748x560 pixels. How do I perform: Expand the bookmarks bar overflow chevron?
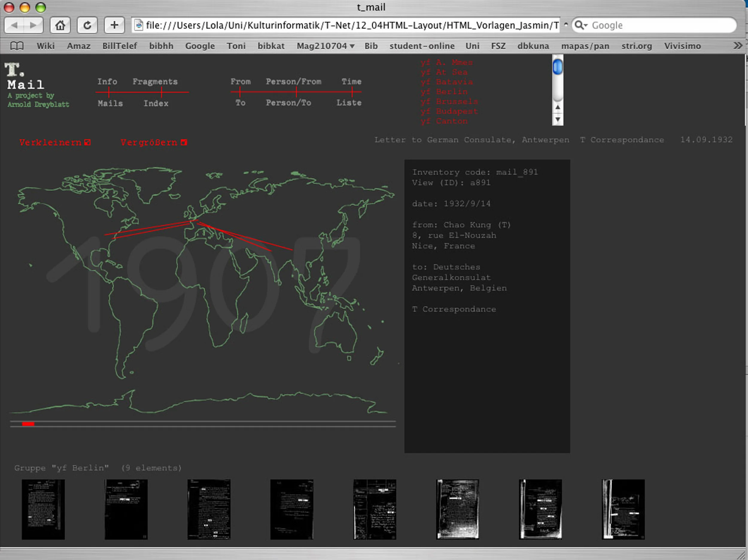pyautogui.click(x=738, y=46)
